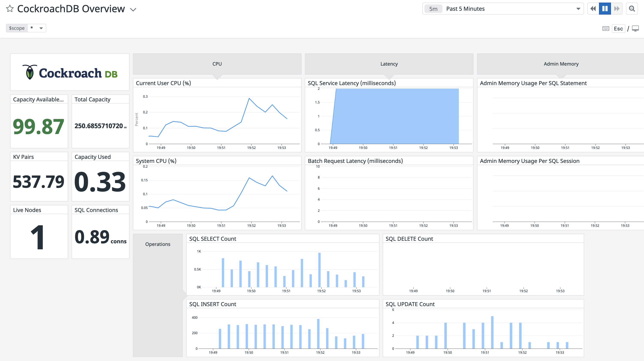Screen dimensions: 644x361
Task: Click the search magnifier icon
Action: pos(632,8)
